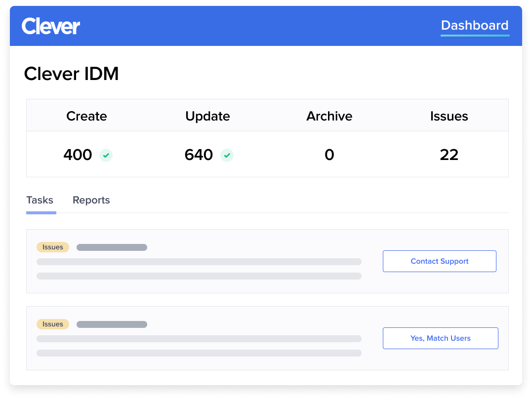Viewport: 532px width, 399px height.
Task: Select the Issues count 22
Action: [x=449, y=155]
